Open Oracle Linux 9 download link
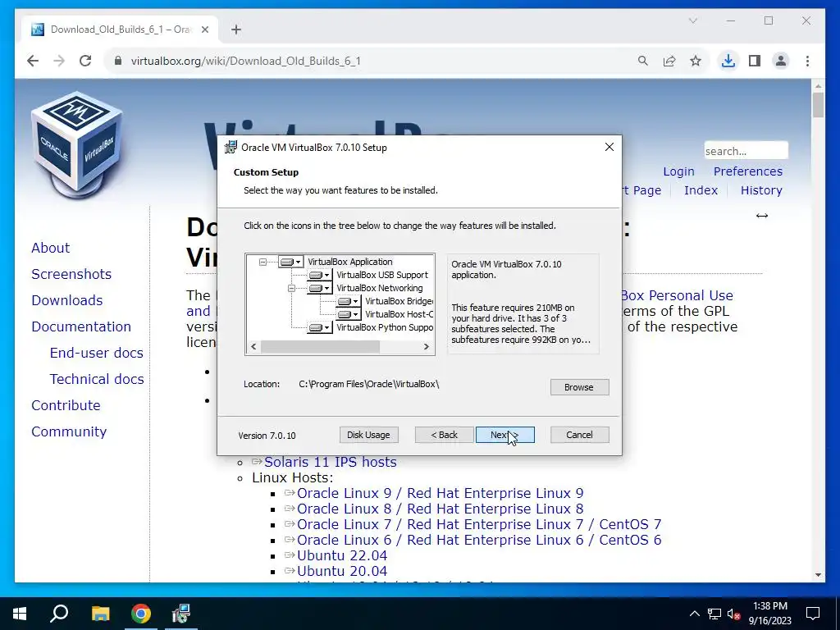Viewport: 840px width, 630px height. 440,493
